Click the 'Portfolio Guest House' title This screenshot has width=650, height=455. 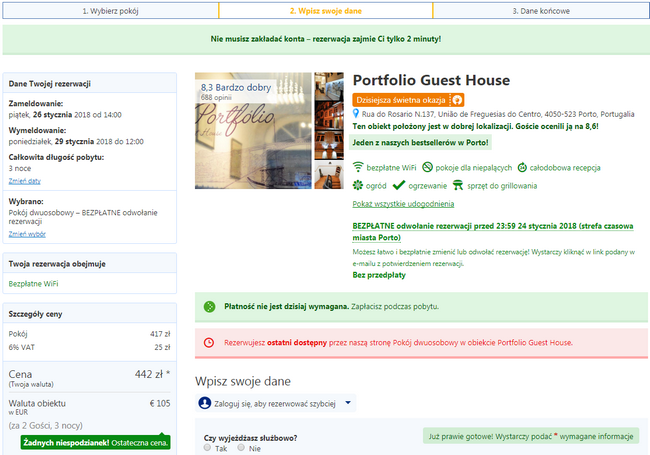[x=431, y=80]
